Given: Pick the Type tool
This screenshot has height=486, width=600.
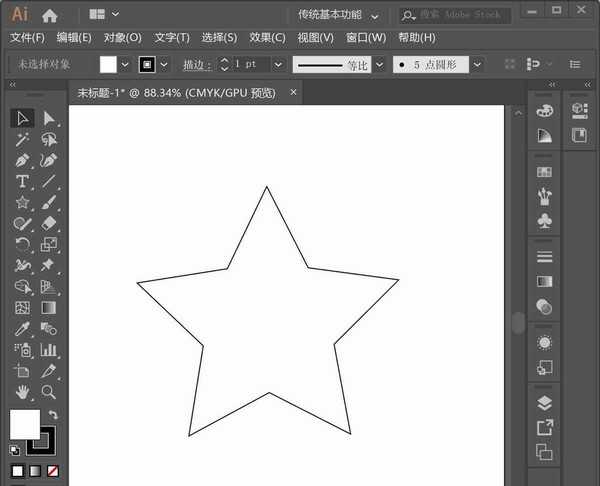Looking at the screenshot, I should coord(22,181).
